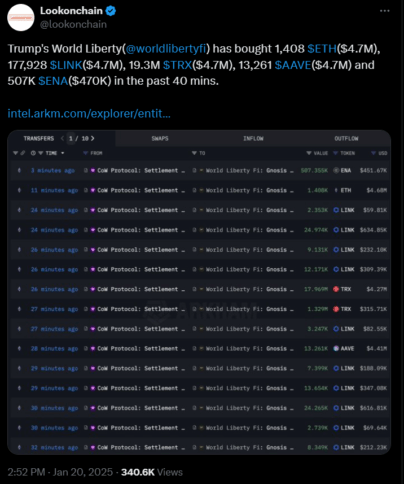Click the clock icon in TIME header
Image resolution: width=404 pixels, height=484 pixels.
pyautogui.click(x=33, y=153)
